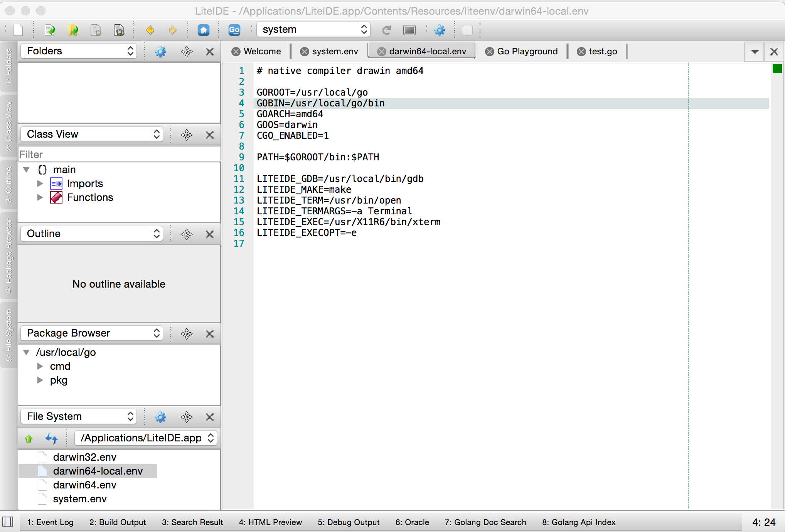Switch to the test.go tab
This screenshot has width=785, height=532.
coord(602,51)
